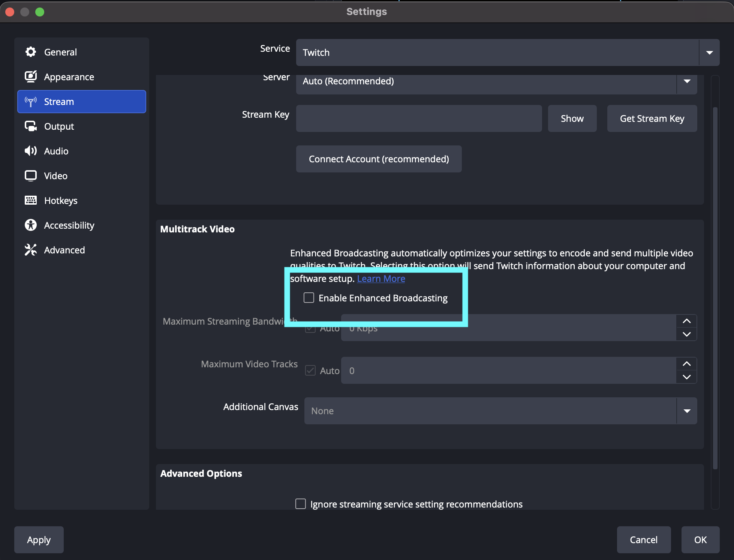Toggle Auto for Maximum Video Tracks
The height and width of the screenshot is (560, 734).
310,371
